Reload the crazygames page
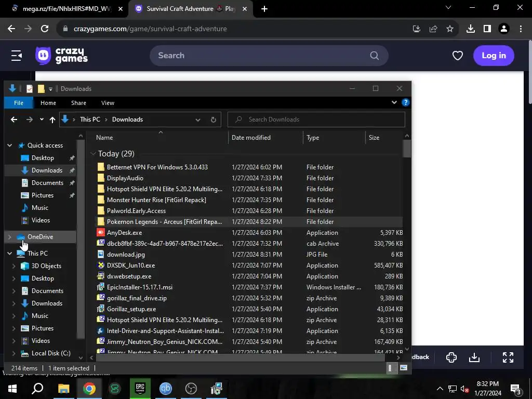Image resolution: width=532 pixels, height=399 pixels. click(45, 29)
